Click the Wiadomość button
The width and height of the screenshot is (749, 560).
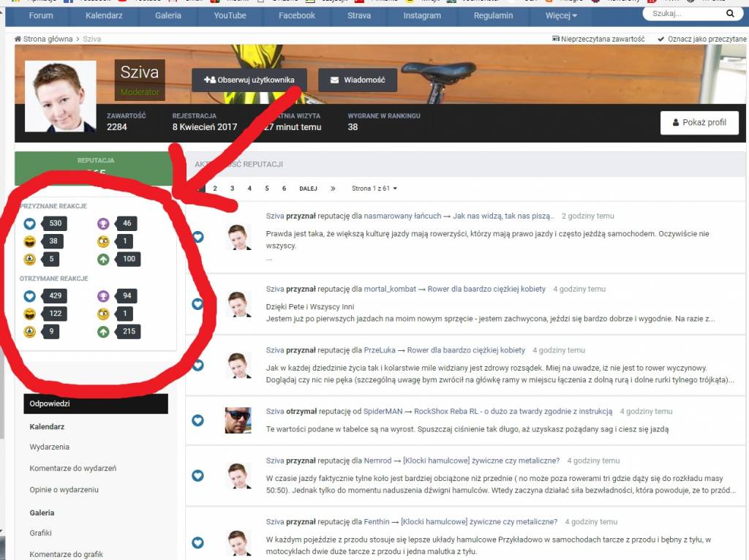358,80
